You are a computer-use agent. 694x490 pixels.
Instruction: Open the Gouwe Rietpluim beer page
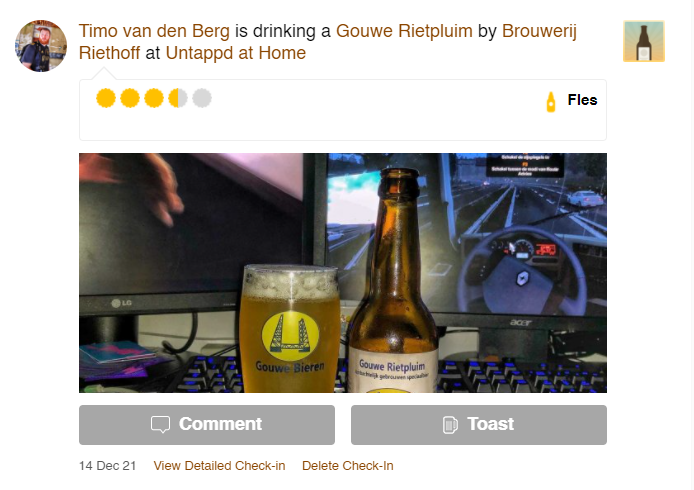pos(404,31)
